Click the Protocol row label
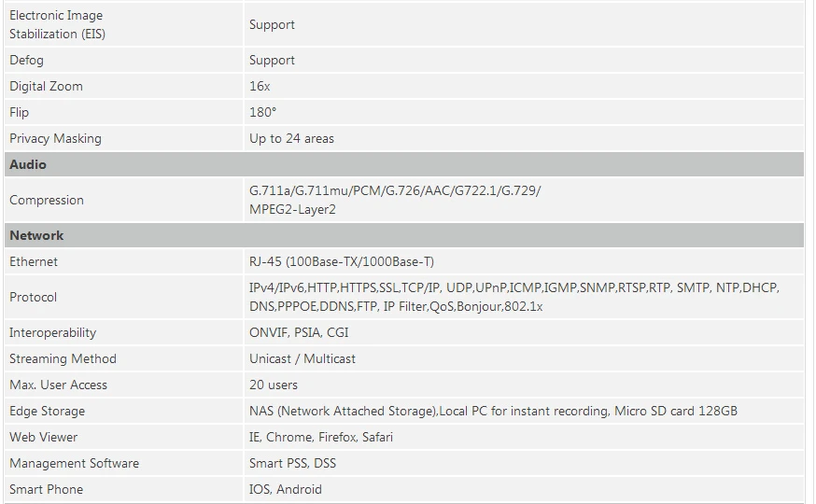The height and width of the screenshot is (504, 816). pyautogui.click(x=34, y=297)
